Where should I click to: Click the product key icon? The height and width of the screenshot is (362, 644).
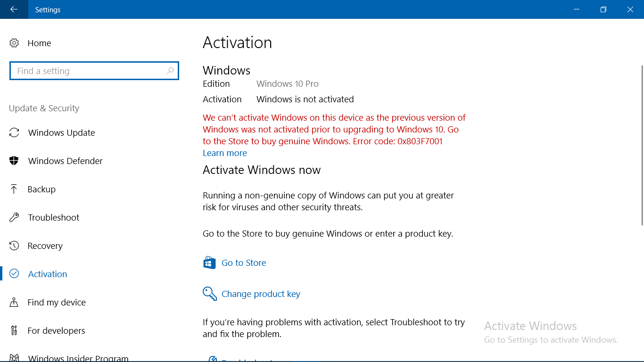tap(209, 294)
